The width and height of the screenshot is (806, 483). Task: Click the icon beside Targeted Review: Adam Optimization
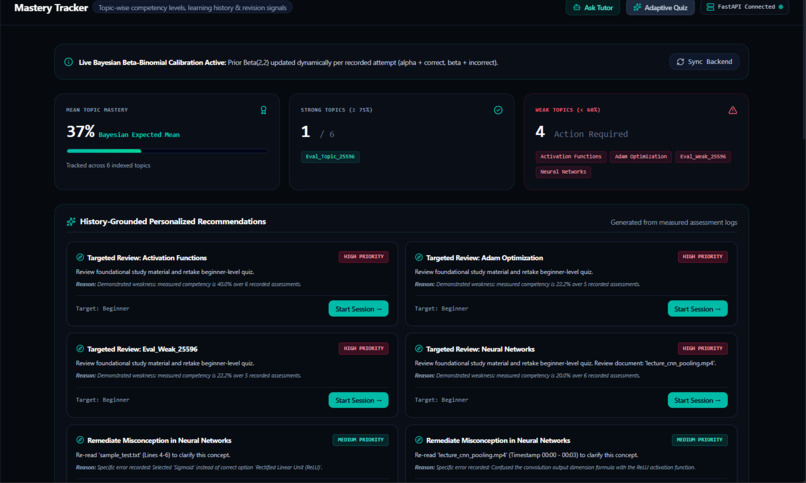(x=418, y=257)
